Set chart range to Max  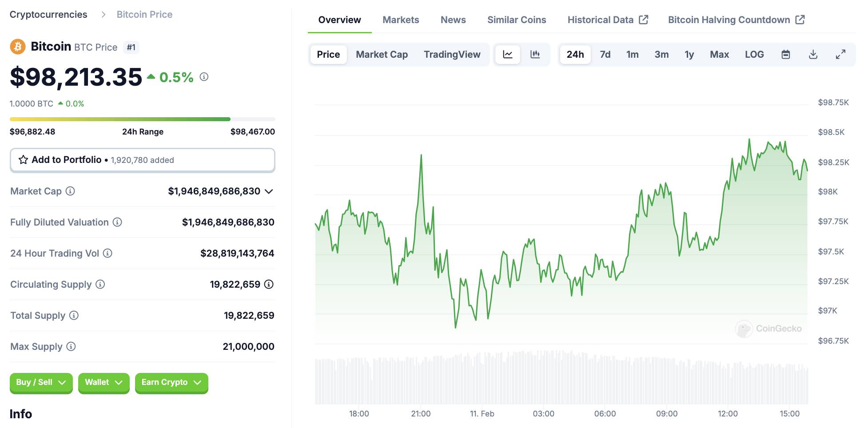720,55
